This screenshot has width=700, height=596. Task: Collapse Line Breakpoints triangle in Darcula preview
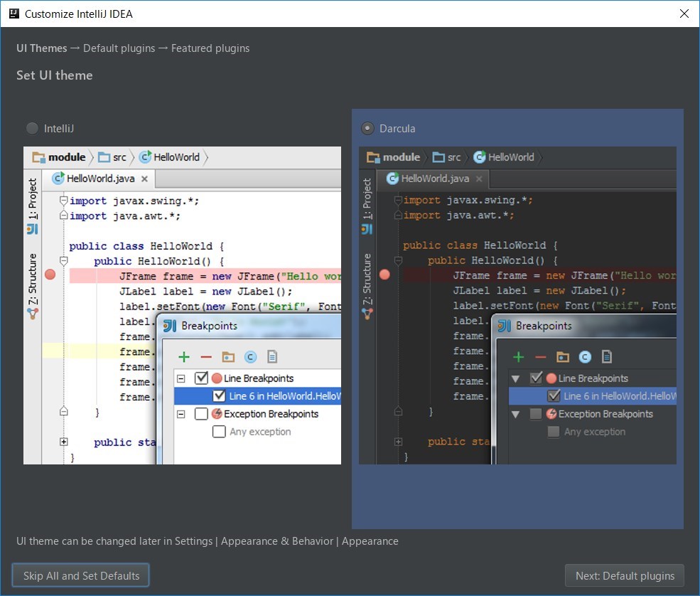pos(516,379)
